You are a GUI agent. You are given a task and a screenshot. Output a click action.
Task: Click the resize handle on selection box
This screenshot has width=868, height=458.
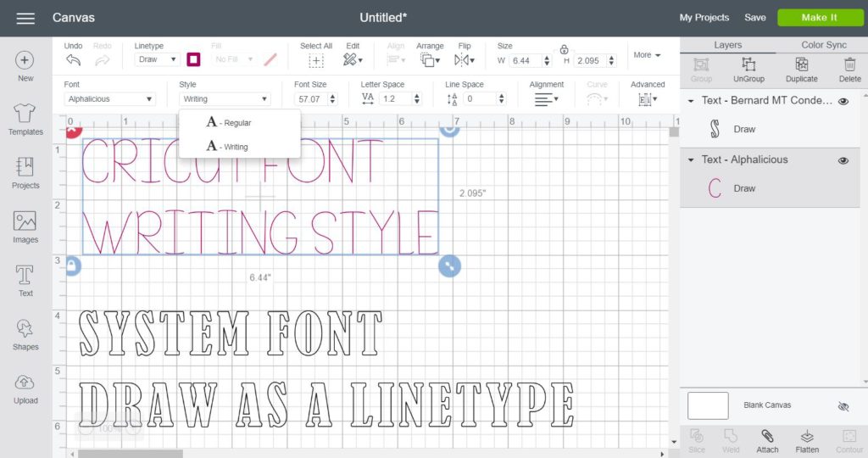[x=449, y=265]
